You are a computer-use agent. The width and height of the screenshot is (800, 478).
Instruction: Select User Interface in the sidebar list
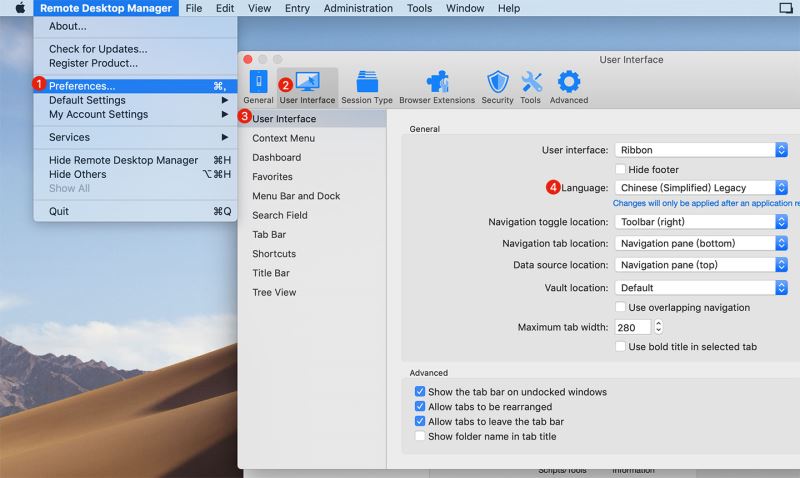pyautogui.click(x=312, y=119)
